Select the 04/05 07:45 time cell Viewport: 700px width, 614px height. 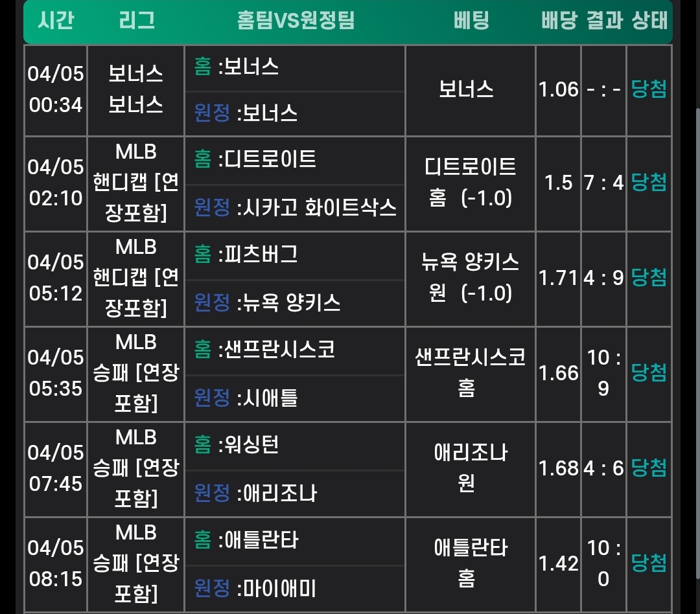[x=56, y=468]
